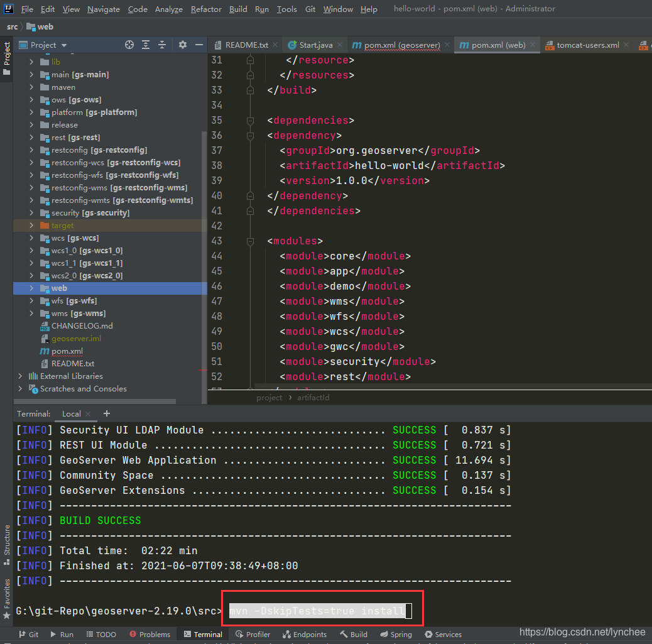Screen dimensions: 652x644
Task: Expand the main [gs-main] module
Action: (31, 75)
